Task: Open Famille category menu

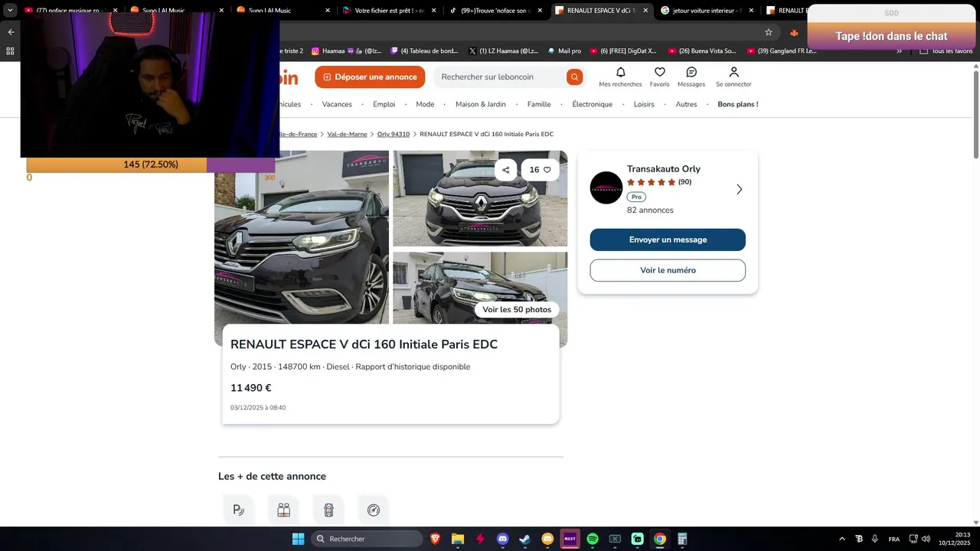Action: point(539,104)
